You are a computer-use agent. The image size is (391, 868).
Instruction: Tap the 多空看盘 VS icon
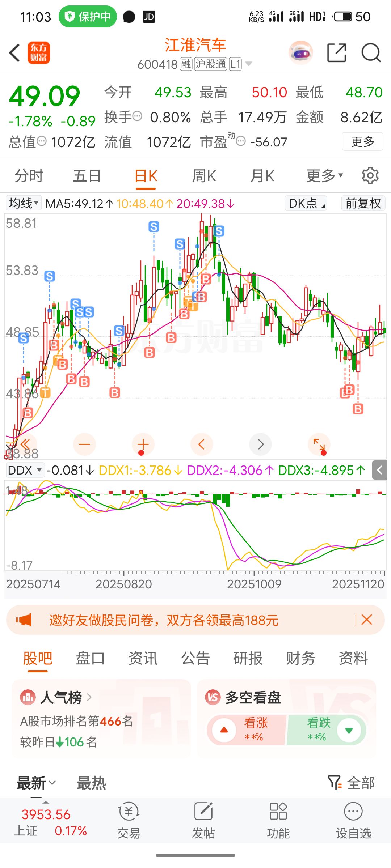[213, 697]
